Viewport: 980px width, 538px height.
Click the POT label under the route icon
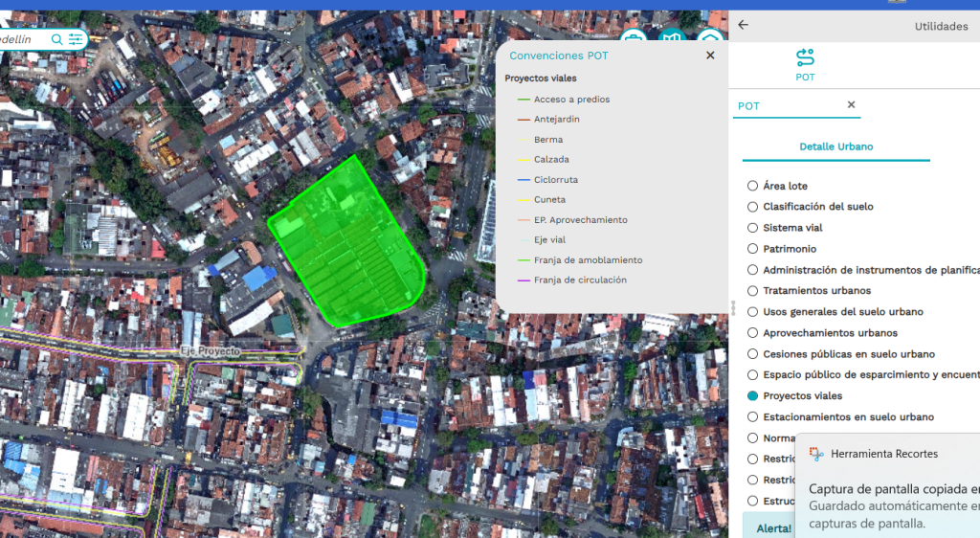(x=805, y=78)
